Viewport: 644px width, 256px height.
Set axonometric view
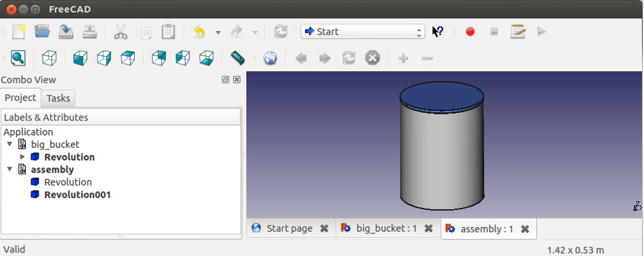pyautogui.click(x=49, y=58)
